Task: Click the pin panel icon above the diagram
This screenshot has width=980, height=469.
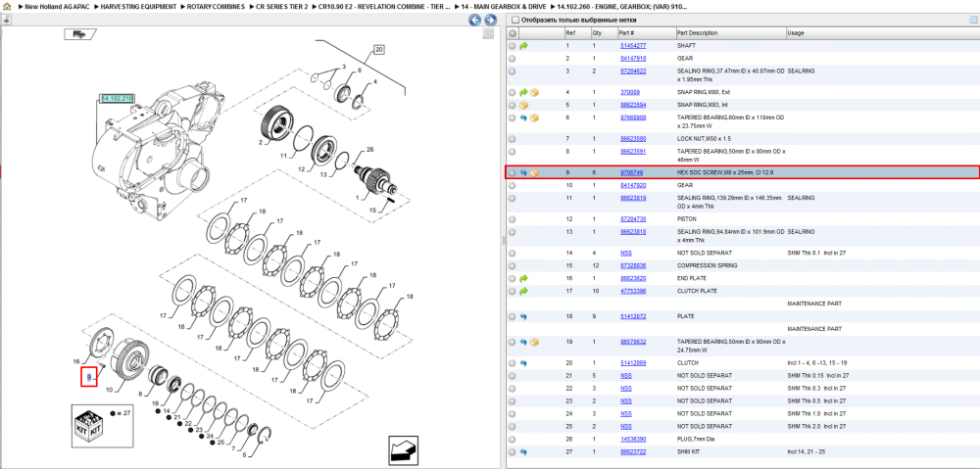Action: click(x=6, y=20)
